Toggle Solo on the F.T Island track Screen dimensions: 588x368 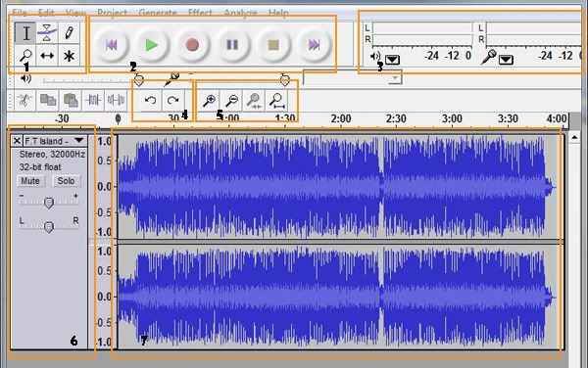coord(66,181)
